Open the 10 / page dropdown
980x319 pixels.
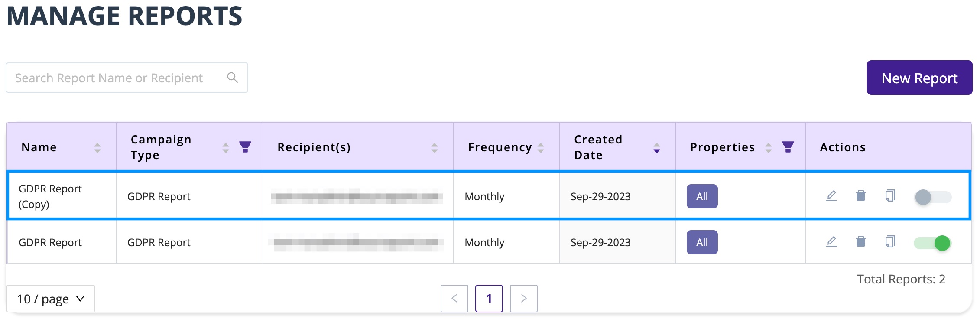(51, 299)
